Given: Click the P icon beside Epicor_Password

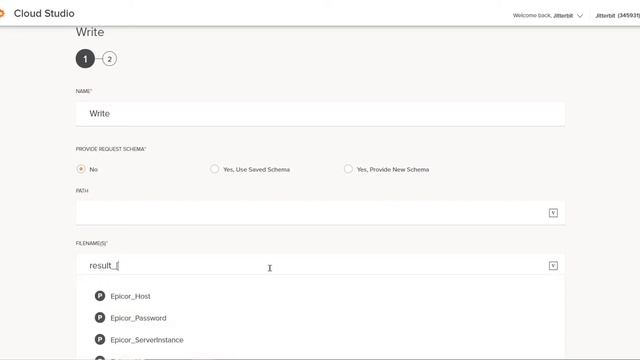Looking at the screenshot, I should click(x=100, y=318).
